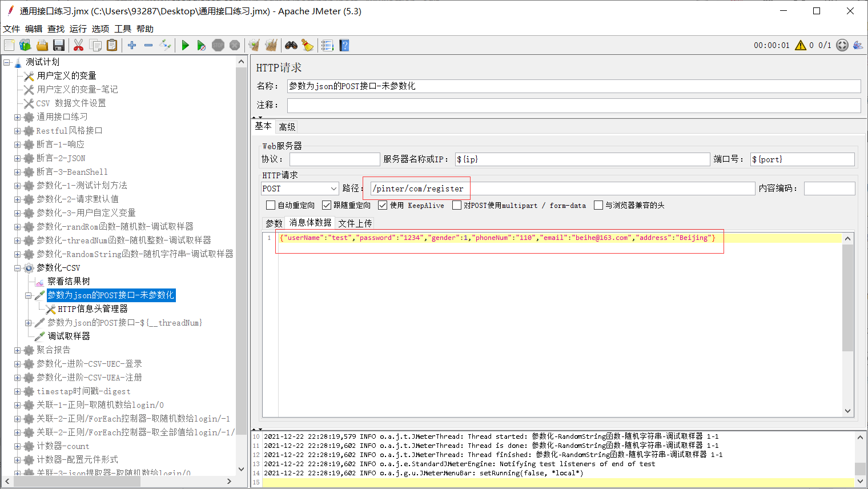Screen dimensions: 868x489
Task: Clear current results with broom-gear icon
Action: pyautogui.click(x=255, y=45)
